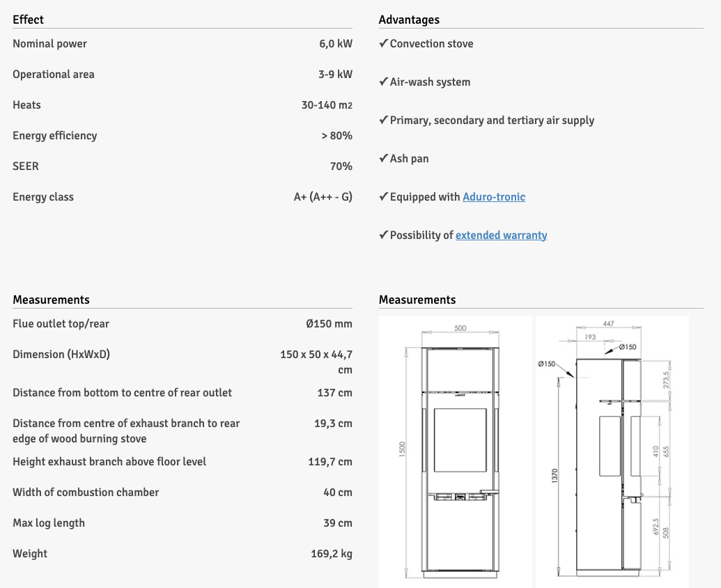Click the Ø150 mm flue outlet value

[x=329, y=324]
